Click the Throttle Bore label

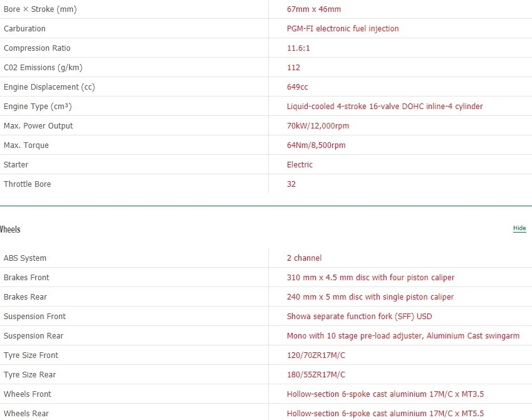(x=27, y=184)
